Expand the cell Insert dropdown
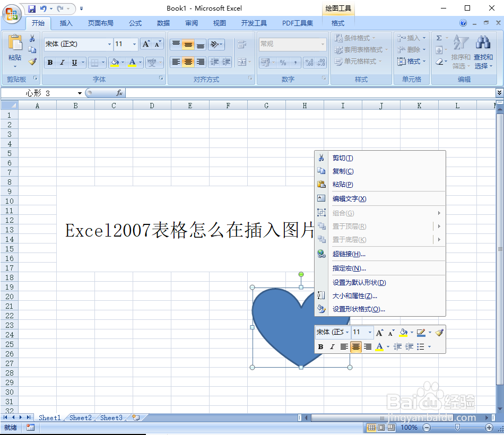This screenshot has height=435, width=504. click(x=424, y=38)
